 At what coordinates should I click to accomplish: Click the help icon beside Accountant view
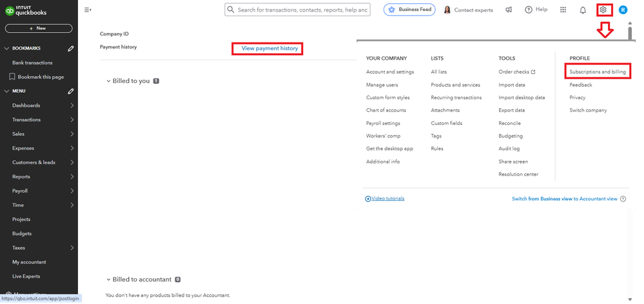point(623,199)
